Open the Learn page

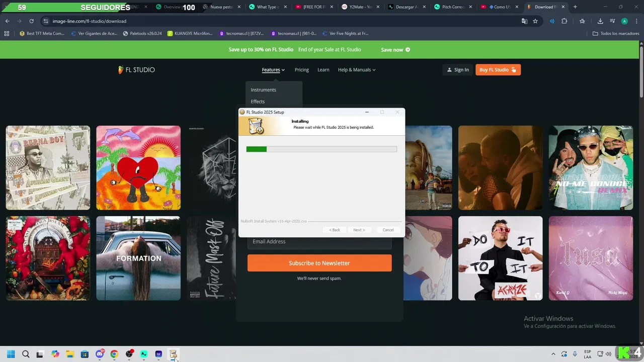point(324,70)
